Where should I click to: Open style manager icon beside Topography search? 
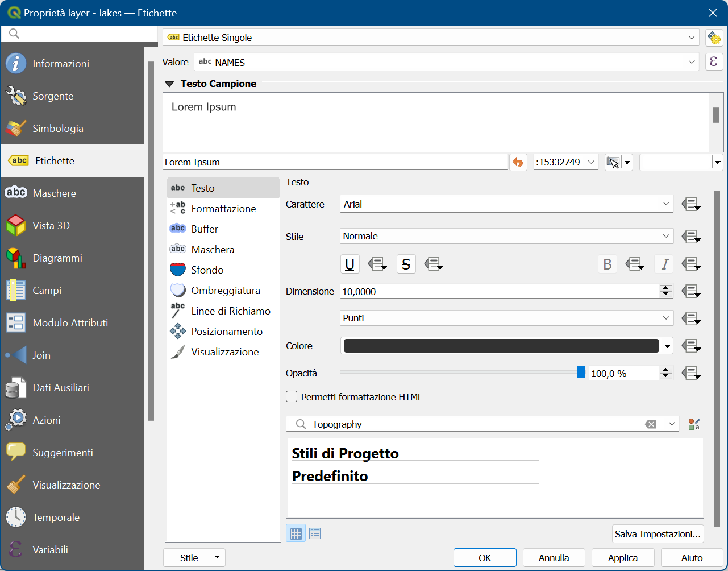point(694,424)
